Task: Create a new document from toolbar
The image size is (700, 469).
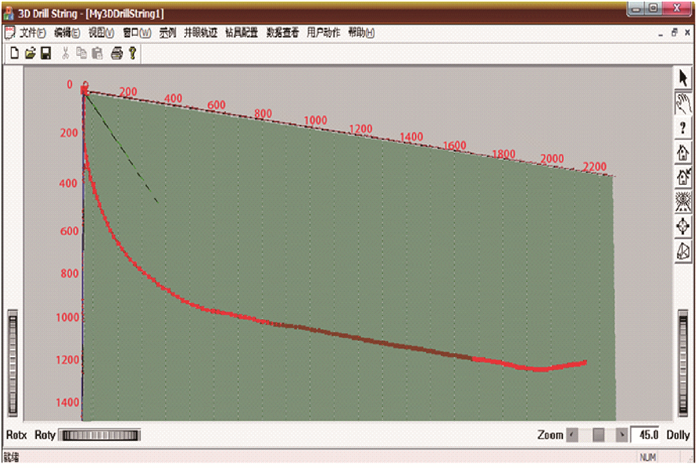Action: coord(15,52)
